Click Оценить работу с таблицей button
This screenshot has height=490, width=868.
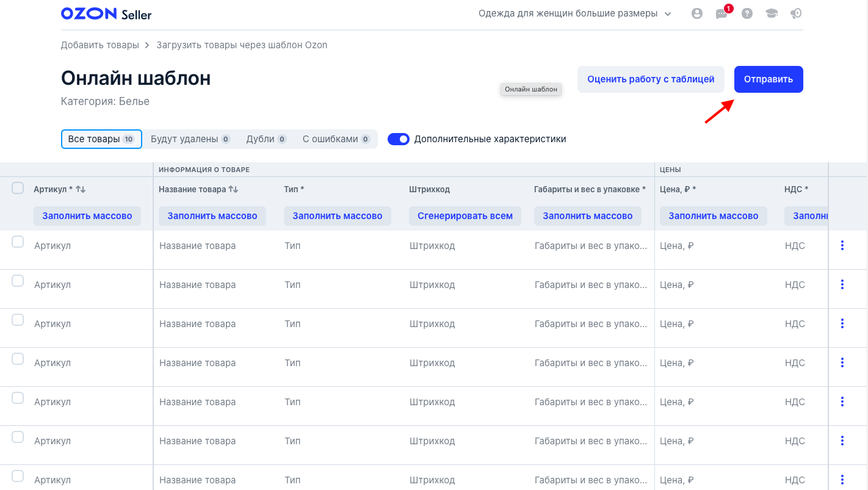(x=651, y=79)
